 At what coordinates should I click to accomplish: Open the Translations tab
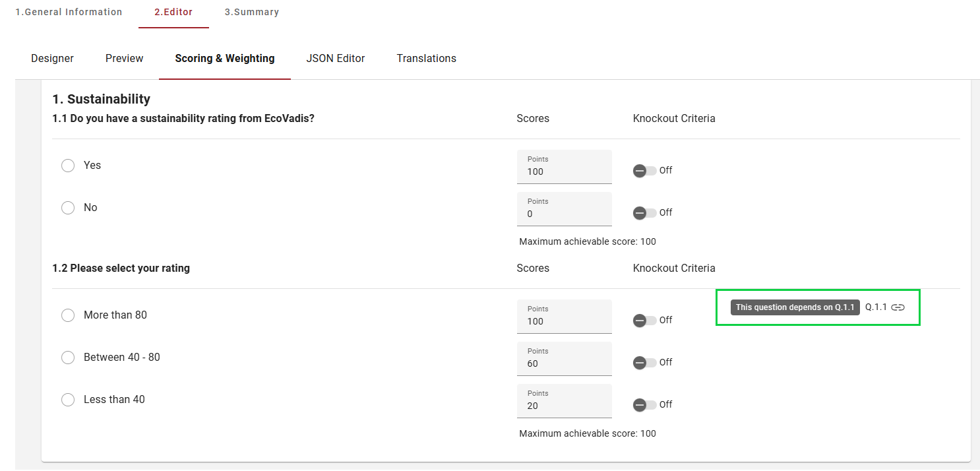[x=426, y=59]
